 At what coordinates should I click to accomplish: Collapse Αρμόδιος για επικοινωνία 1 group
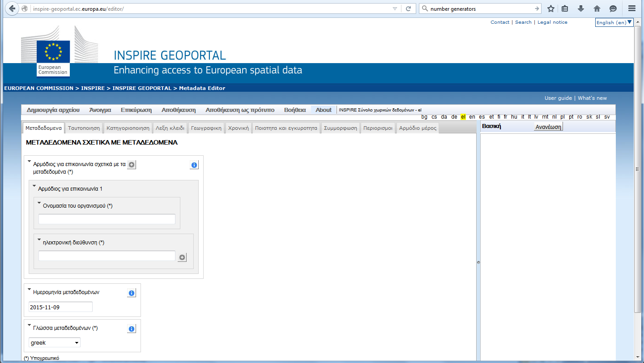click(x=34, y=185)
